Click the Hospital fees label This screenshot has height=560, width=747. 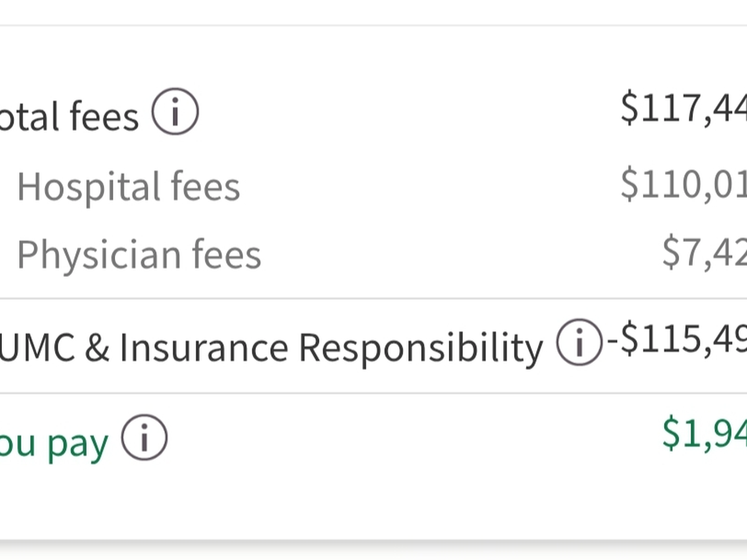point(128,186)
